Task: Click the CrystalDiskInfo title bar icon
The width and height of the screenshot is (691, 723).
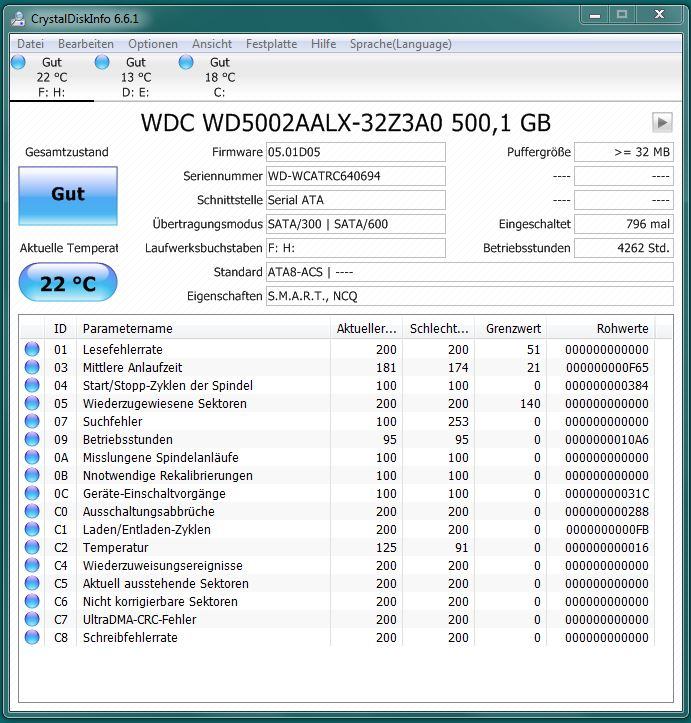Action: coord(18,18)
